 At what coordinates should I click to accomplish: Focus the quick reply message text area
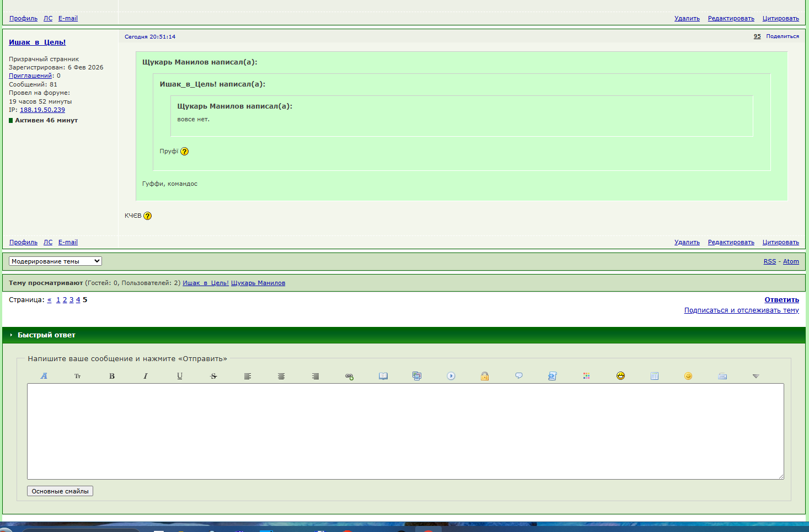click(405, 431)
